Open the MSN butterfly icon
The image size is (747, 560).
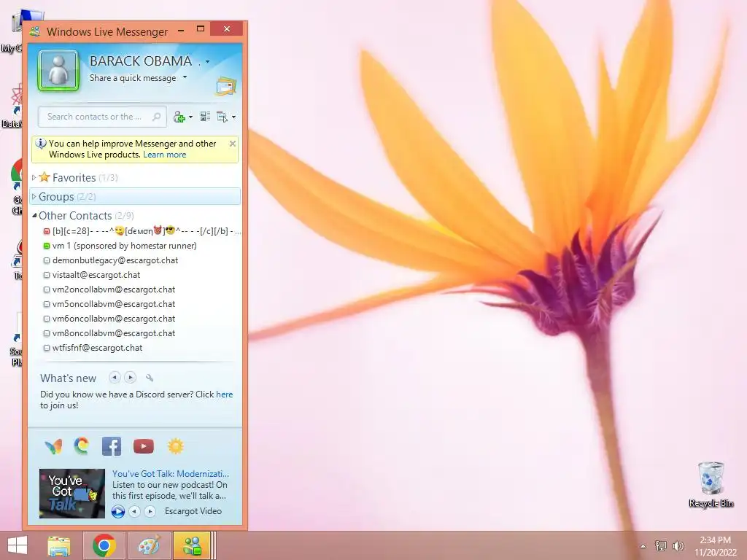pos(53,446)
